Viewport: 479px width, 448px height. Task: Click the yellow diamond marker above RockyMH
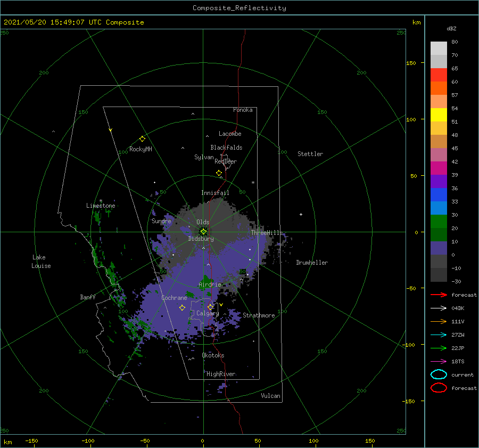coord(142,139)
